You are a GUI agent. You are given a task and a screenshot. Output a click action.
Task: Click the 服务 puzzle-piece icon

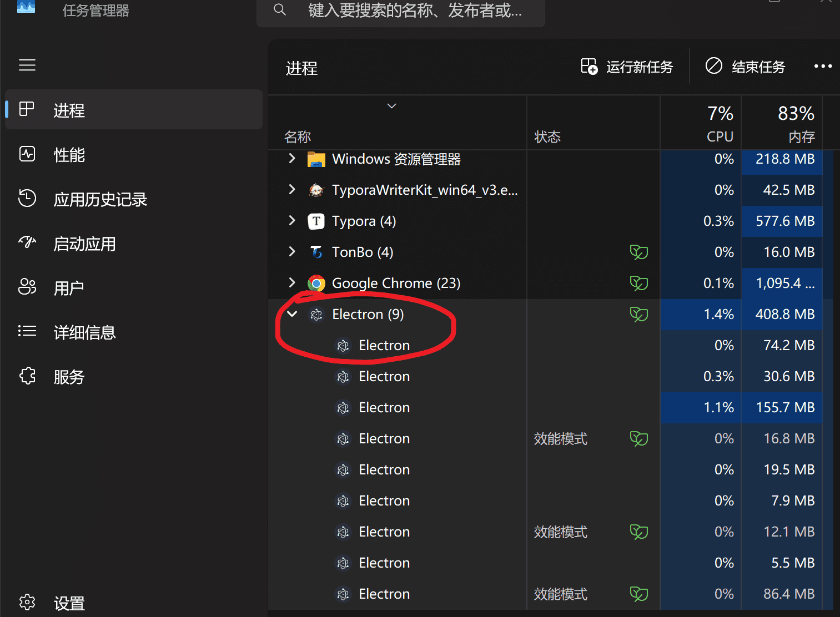[x=27, y=376]
